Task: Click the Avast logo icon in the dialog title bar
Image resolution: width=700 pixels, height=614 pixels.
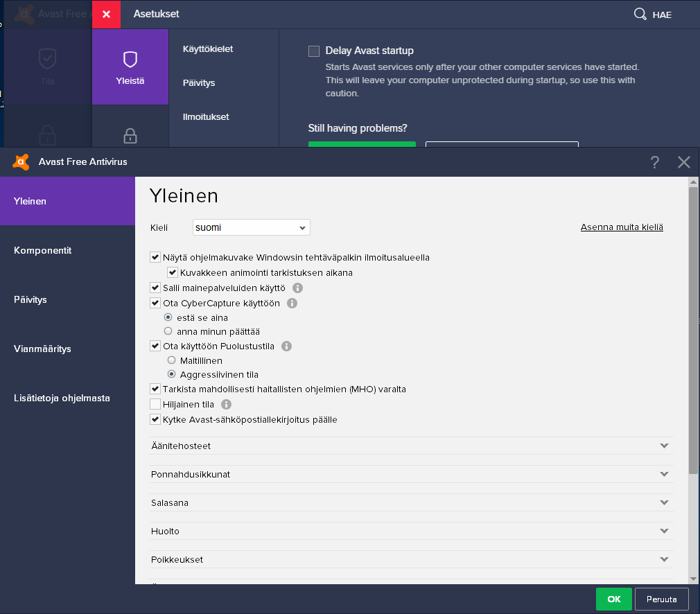Action: [x=21, y=161]
